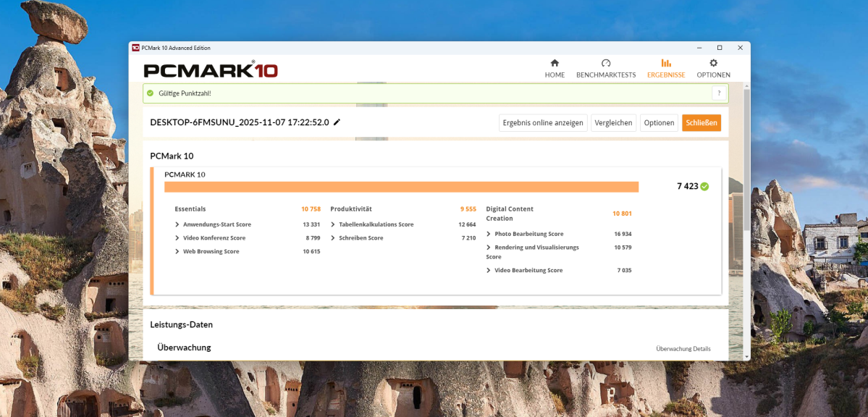Open Überwachung Details
This screenshot has height=417, width=868.
683,348
